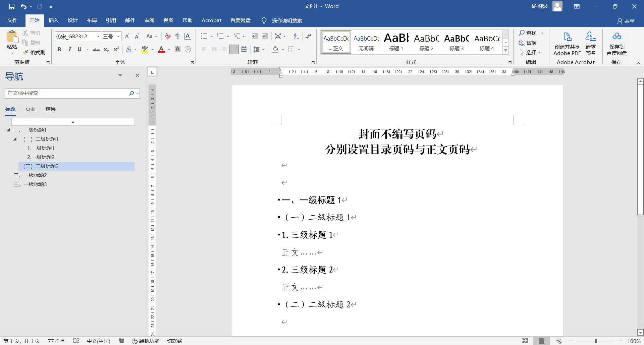Apply the 标题 1 style
644x345 pixels.
coord(396,42)
